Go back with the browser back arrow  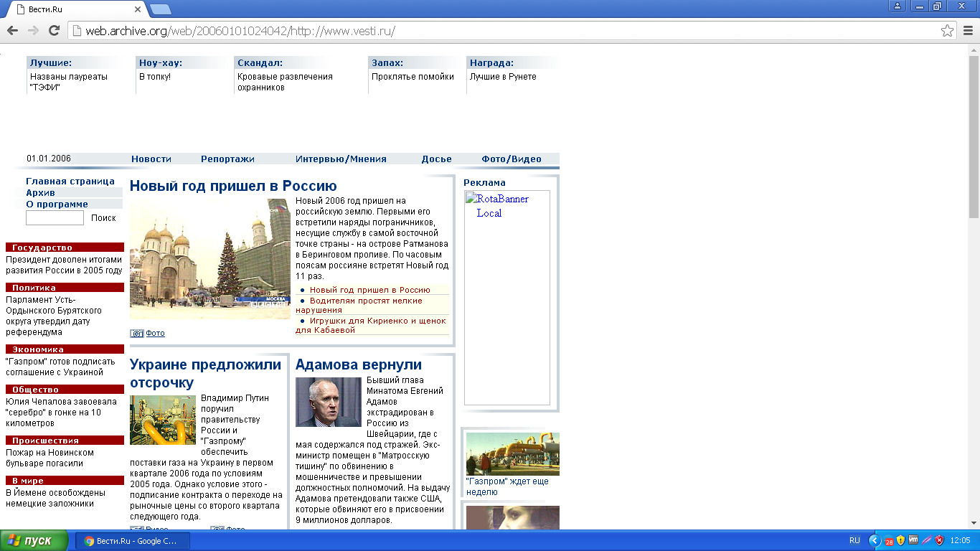[12, 31]
